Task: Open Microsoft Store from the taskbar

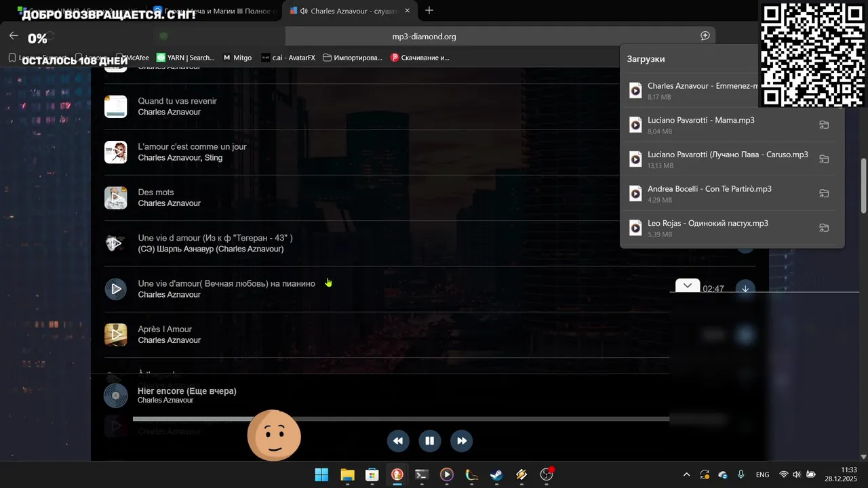Action: pyautogui.click(x=372, y=474)
